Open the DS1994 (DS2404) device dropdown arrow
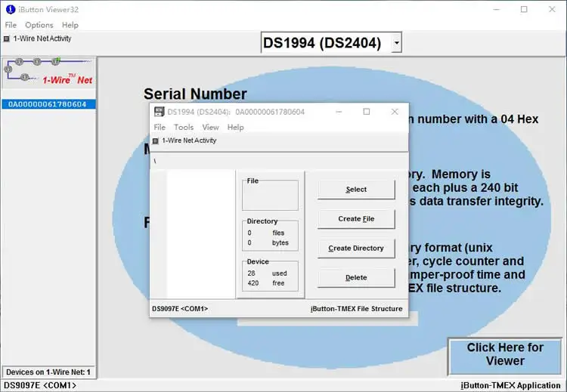The height and width of the screenshot is (392, 567). tap(397, 42)
